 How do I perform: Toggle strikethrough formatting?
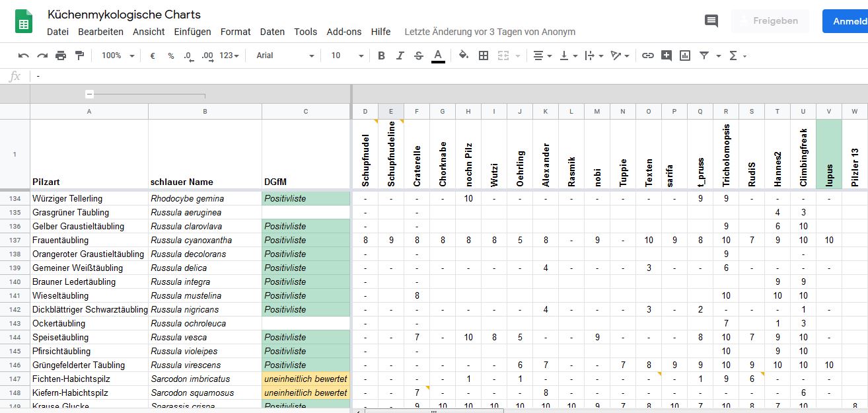418,56
